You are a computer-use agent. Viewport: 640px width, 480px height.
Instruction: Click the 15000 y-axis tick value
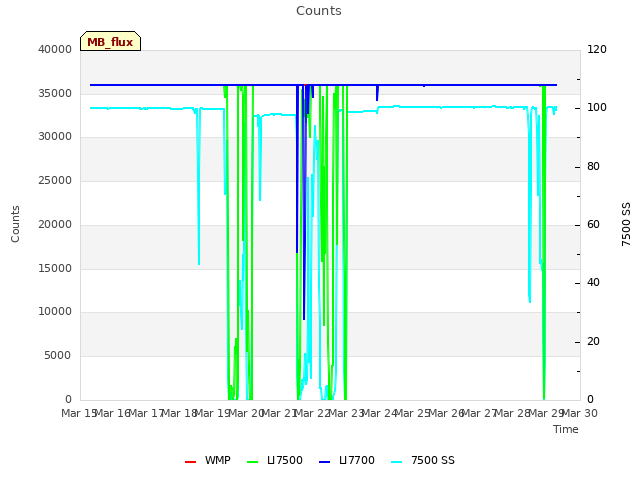point(55,269)
